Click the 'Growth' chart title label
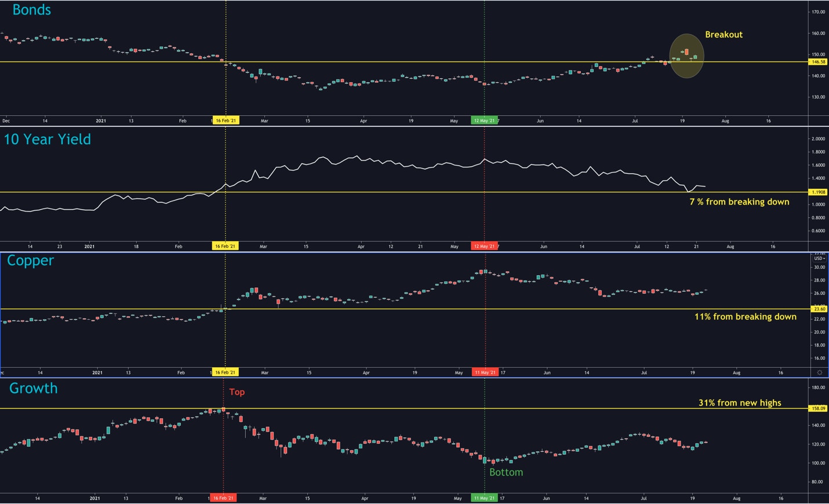Screen dimensions: 829x504 34,388
